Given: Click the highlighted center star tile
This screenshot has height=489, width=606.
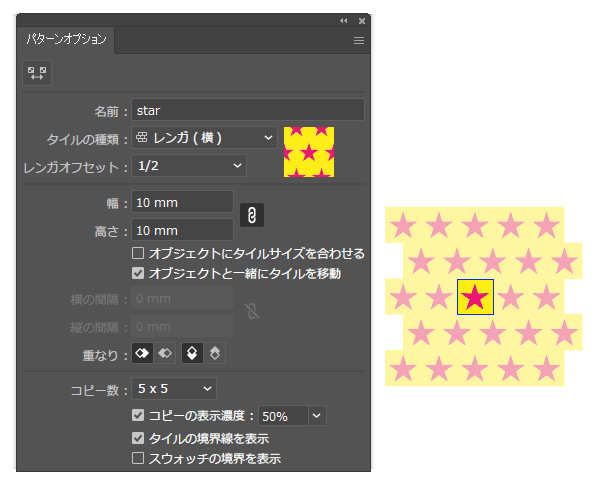Looking at the screenshot, I should [475, 297].
